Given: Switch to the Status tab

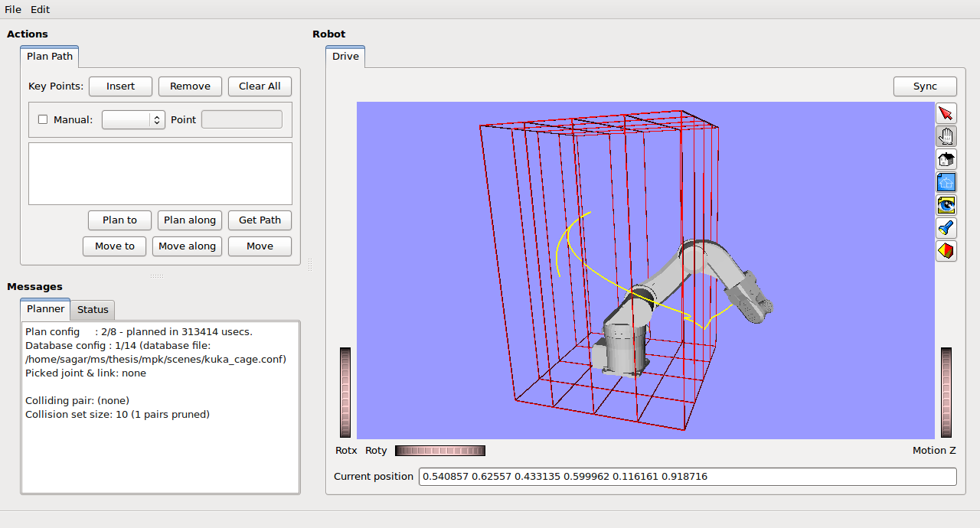Looking at the screenshot, I should click(x=93, y=309).
